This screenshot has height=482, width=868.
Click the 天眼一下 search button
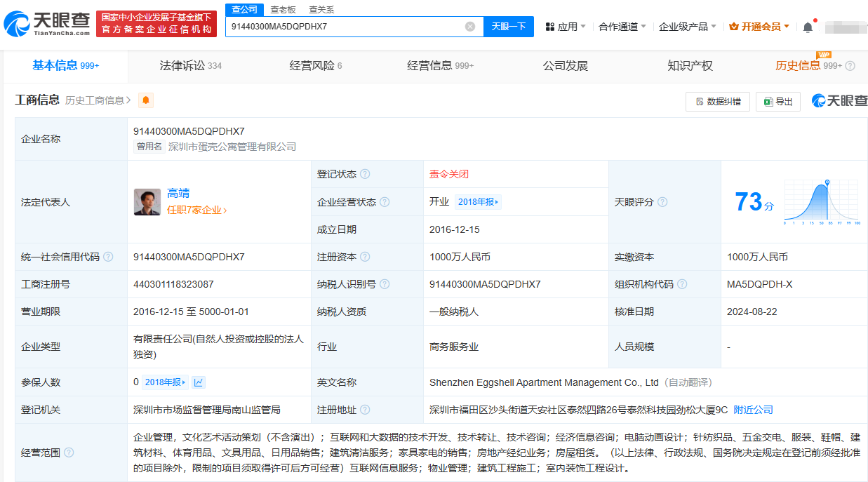509,27
